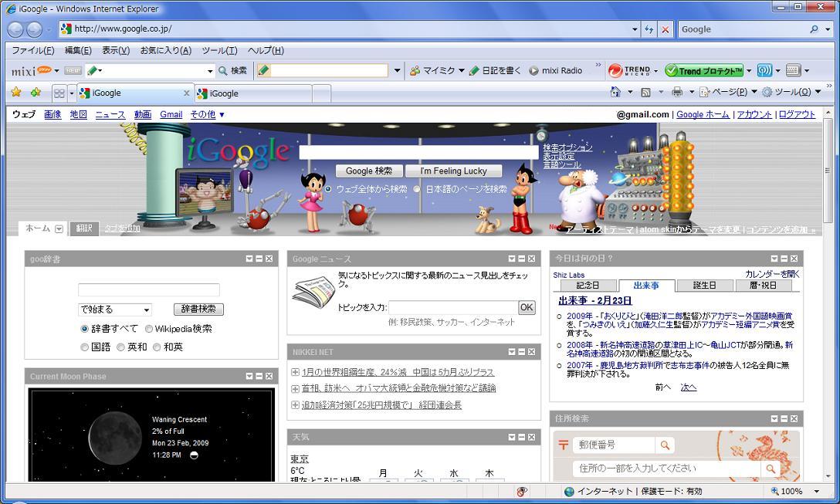Open the ページ(P) command bar dropdown
Screen dimensions: 840x504
point(728,92)
